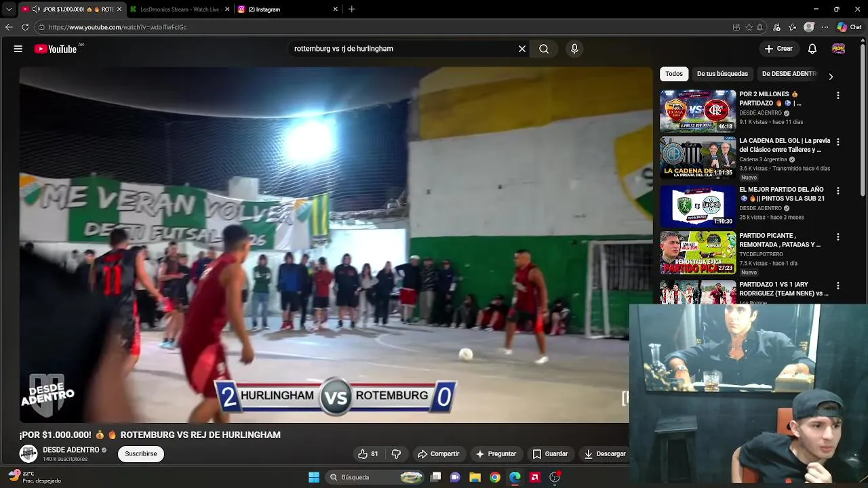Go back with the browser back arrow
The image size is (868, 488).
point(9,27)
